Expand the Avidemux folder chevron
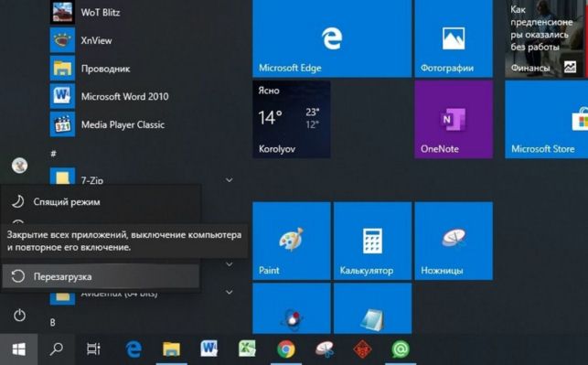 click(230, 292)
